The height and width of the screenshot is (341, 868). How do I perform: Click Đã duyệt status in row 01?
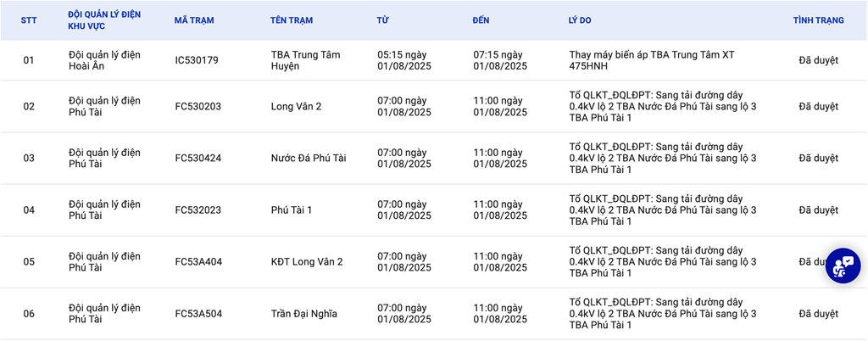click(x=818, y=60)
